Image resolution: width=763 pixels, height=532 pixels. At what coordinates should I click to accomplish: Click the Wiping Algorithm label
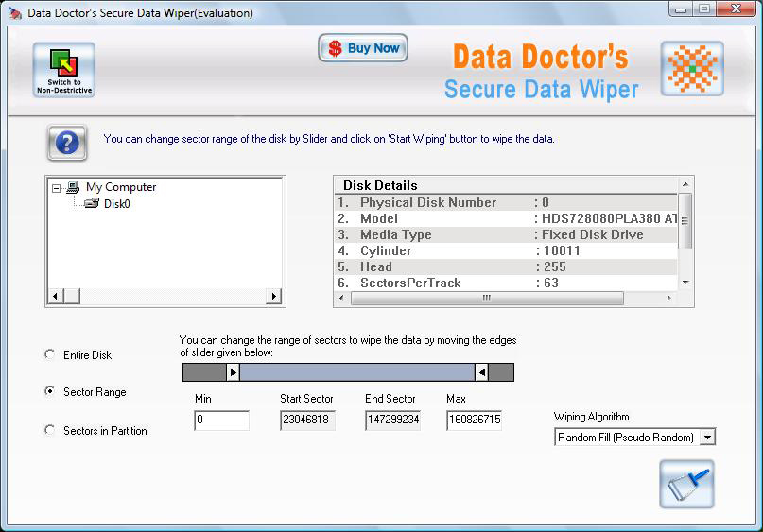pyautogui.click(x=591, y=417)
